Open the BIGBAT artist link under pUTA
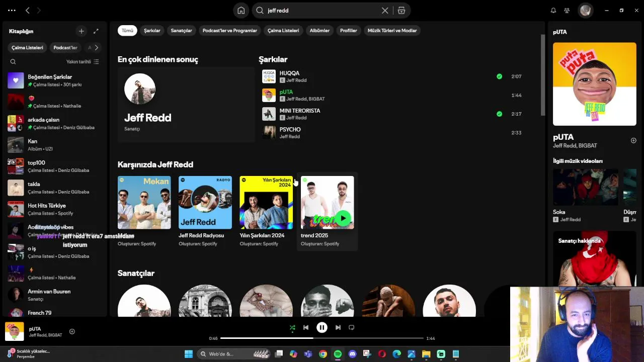644x362 pixels. click(317, 99)
